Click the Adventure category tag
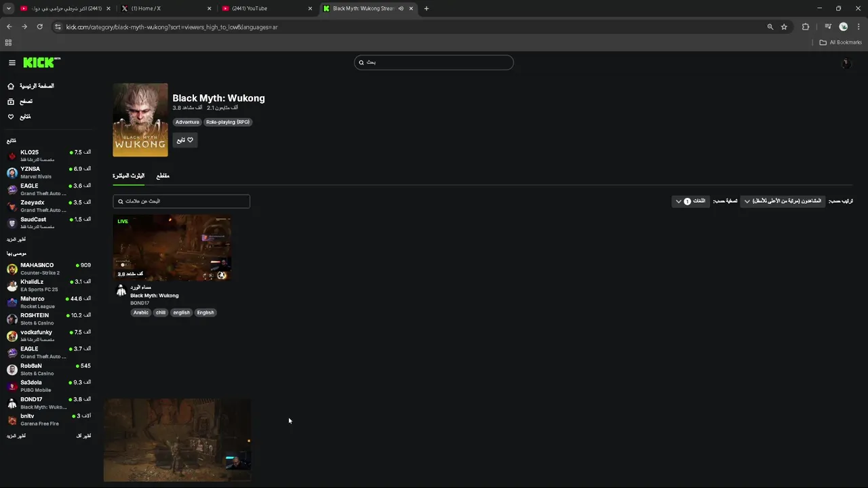Screen dimensions: 868x488 [187, 122]
